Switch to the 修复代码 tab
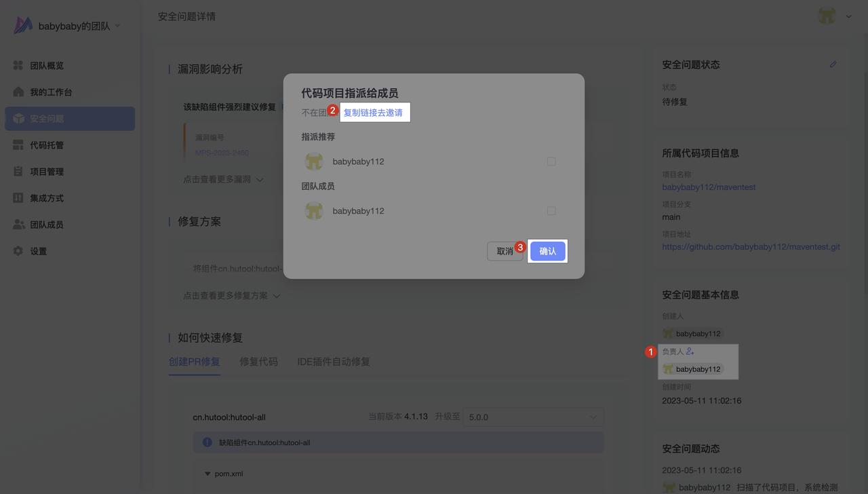 258,362
